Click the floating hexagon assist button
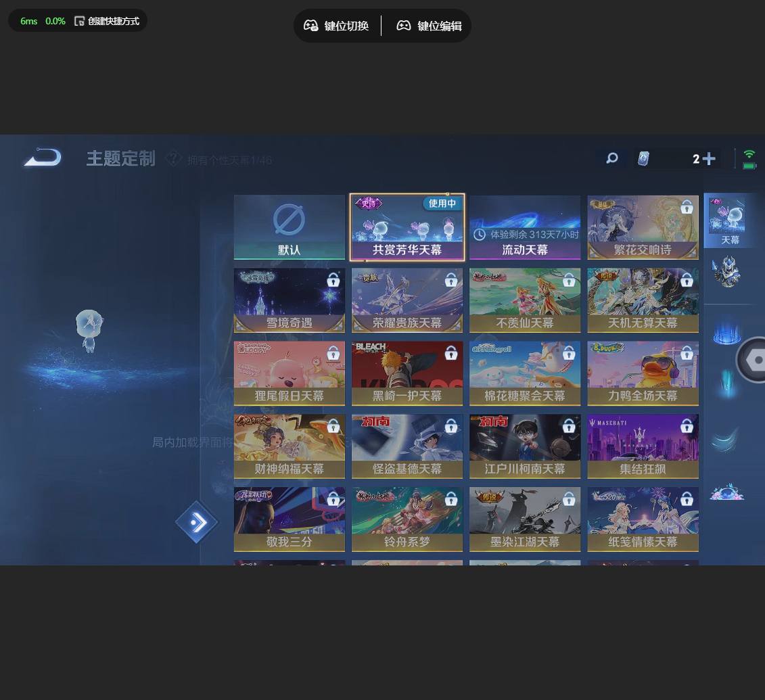The image size is (765, 700). click(x=751, y=360)
